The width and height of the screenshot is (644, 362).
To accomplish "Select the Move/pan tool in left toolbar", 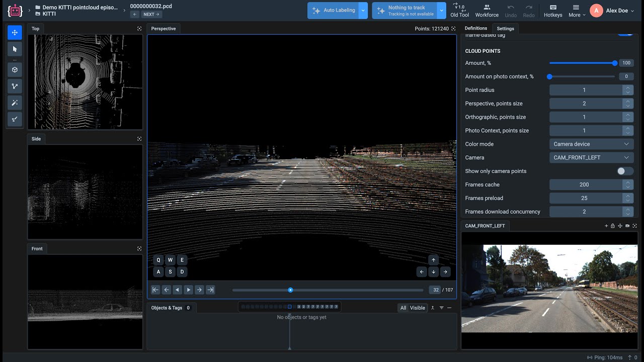I will (15, 33).
